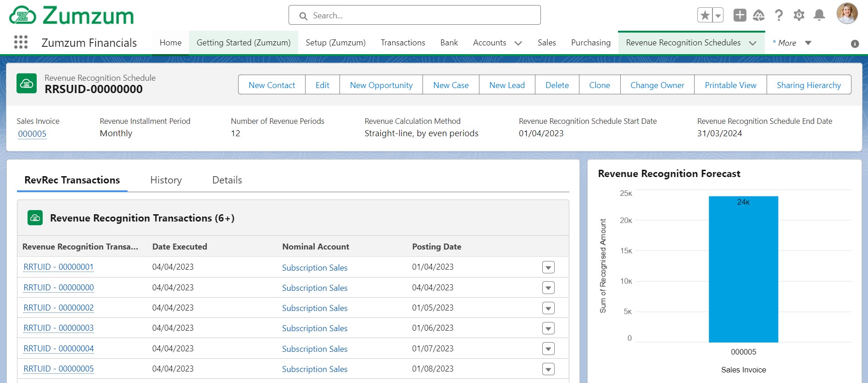The height and width of the screenshot is (383, 868).
Task: Open the Purchasing tab
Action: coord(591,43)
